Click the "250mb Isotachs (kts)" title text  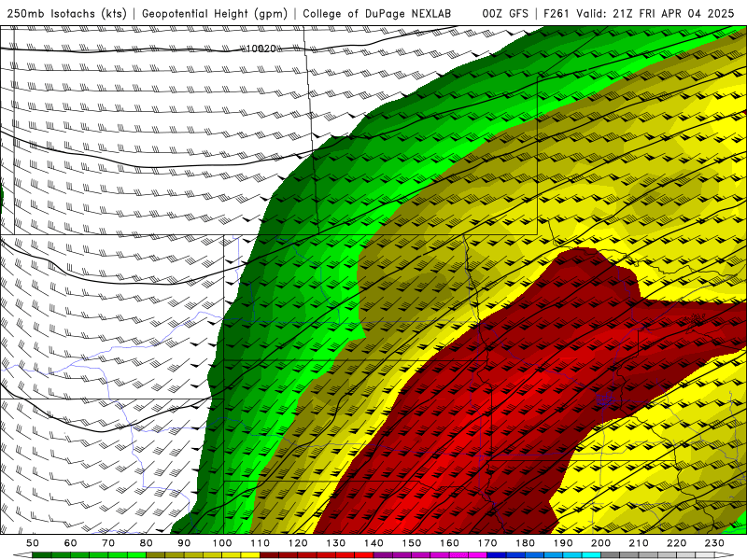click(66, 13)
